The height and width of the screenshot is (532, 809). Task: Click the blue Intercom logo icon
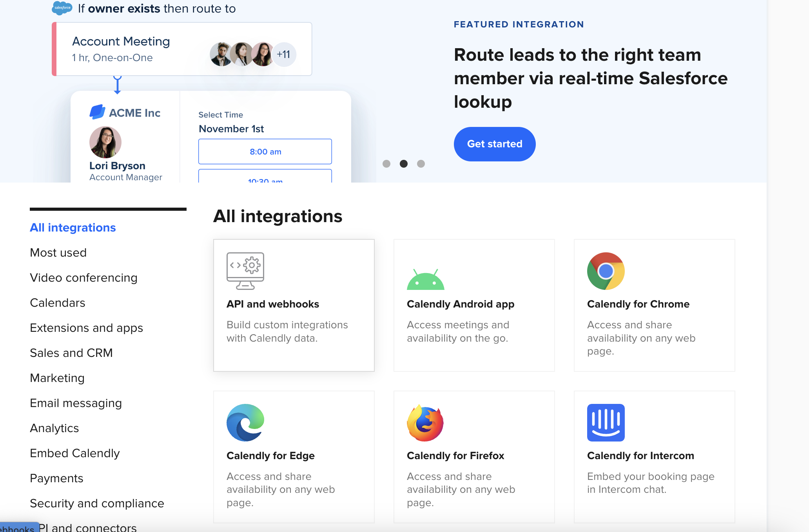click(x=606, y=422)
